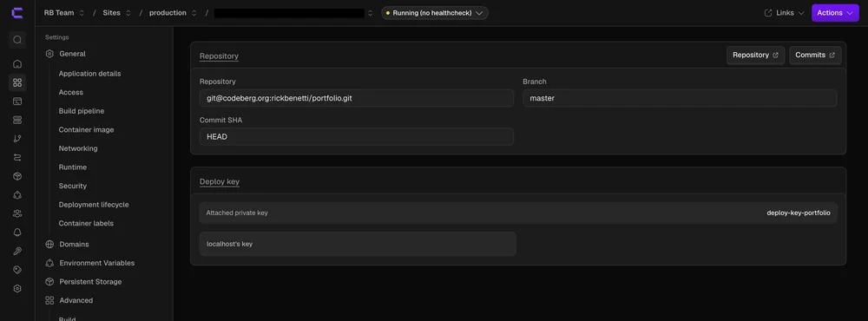This screenshot has height=321, width=868.
Task: Focus the Repository URL input field
Action: [357, 99]
